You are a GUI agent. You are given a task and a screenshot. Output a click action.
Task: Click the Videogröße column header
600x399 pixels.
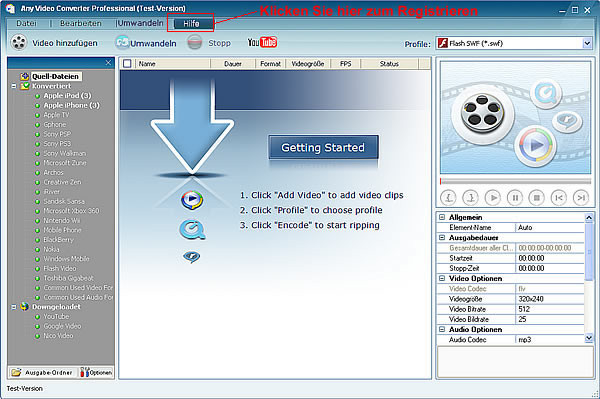pyautogui.click(x=308, y=64)
